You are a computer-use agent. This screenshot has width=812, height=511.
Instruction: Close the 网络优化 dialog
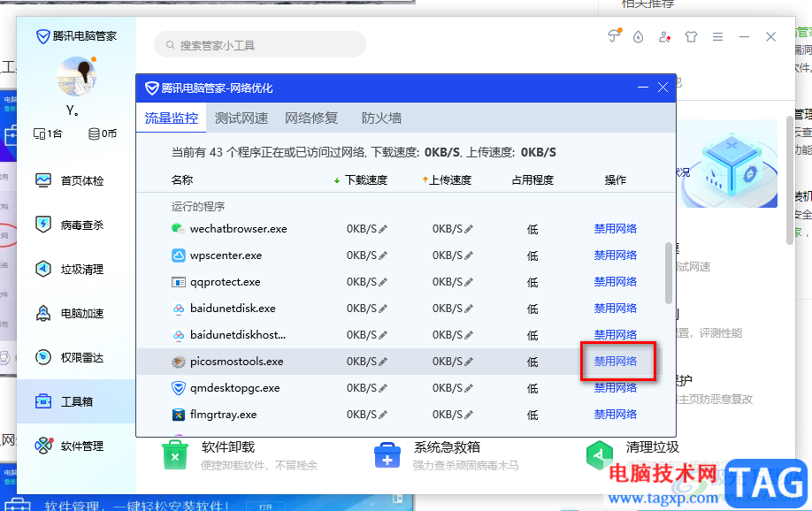pos(663,87)
